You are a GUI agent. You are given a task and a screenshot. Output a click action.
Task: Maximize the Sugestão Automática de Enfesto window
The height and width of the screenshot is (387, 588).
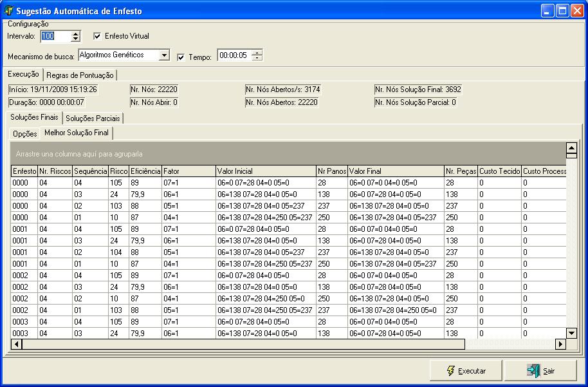click(x=562, y=11)
